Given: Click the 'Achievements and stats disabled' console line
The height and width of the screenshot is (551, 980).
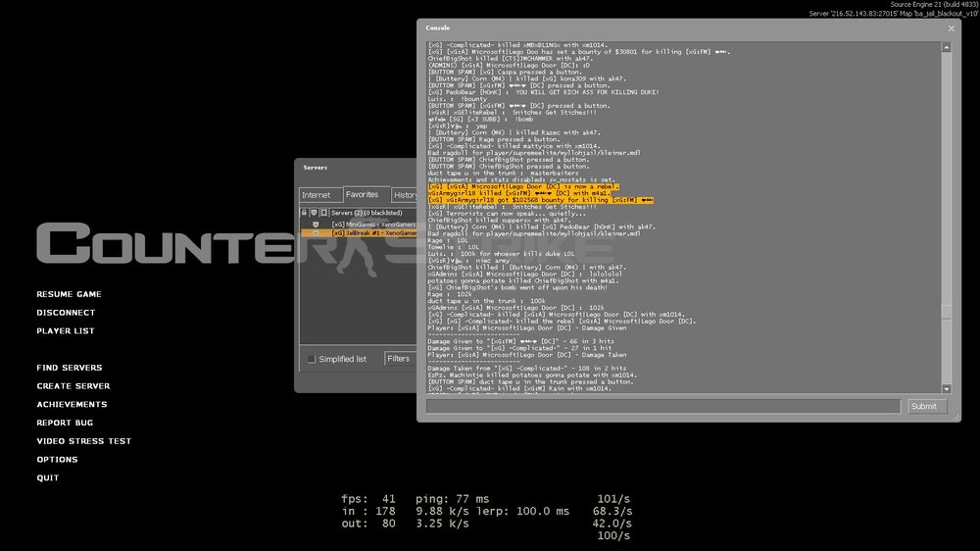Looking at the screenshot, I should (521, 179).
